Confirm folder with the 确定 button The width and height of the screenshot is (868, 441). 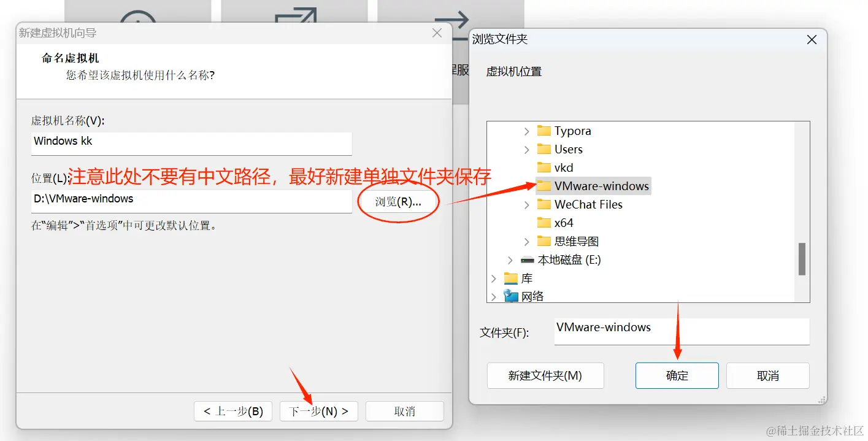pyautogui.click(x=677, y=375)
